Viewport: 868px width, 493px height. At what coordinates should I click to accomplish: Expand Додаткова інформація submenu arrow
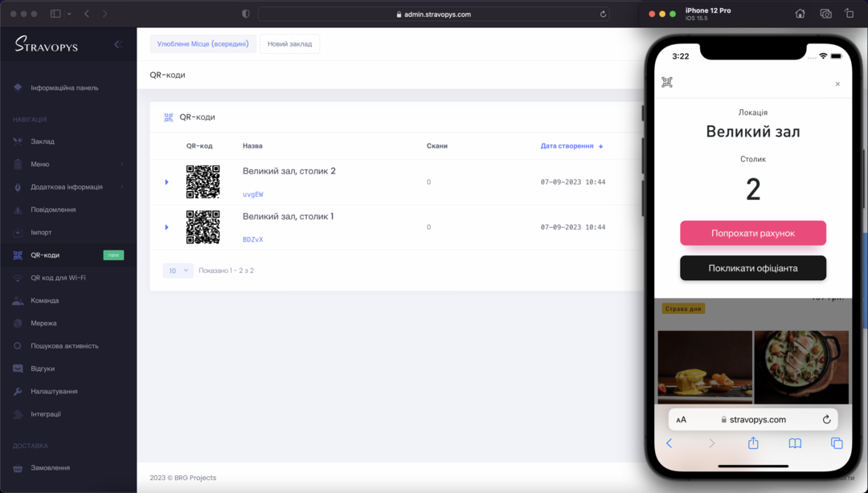[x=122, y=187]
